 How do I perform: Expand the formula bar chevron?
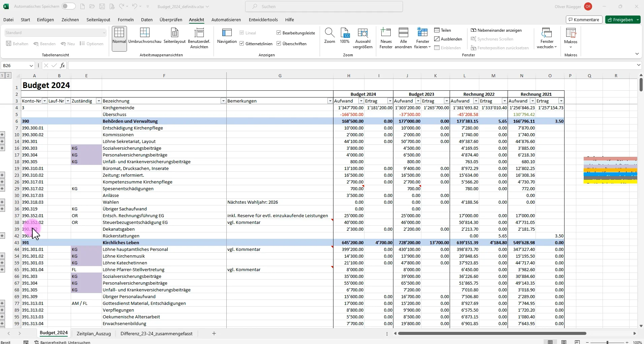tap(639, 65)
